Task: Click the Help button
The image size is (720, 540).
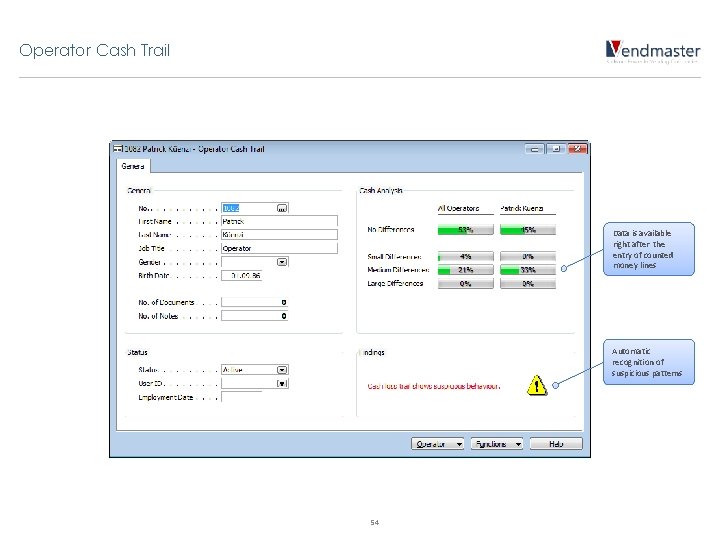Action: pos(556,444)
